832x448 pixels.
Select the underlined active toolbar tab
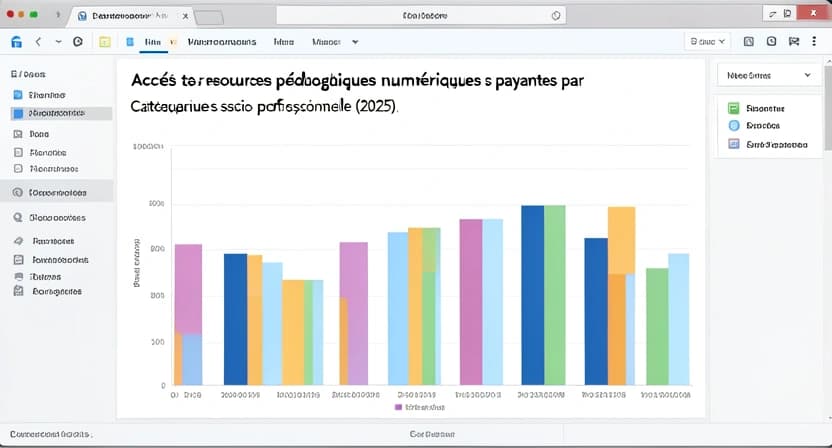pos(153,42)
